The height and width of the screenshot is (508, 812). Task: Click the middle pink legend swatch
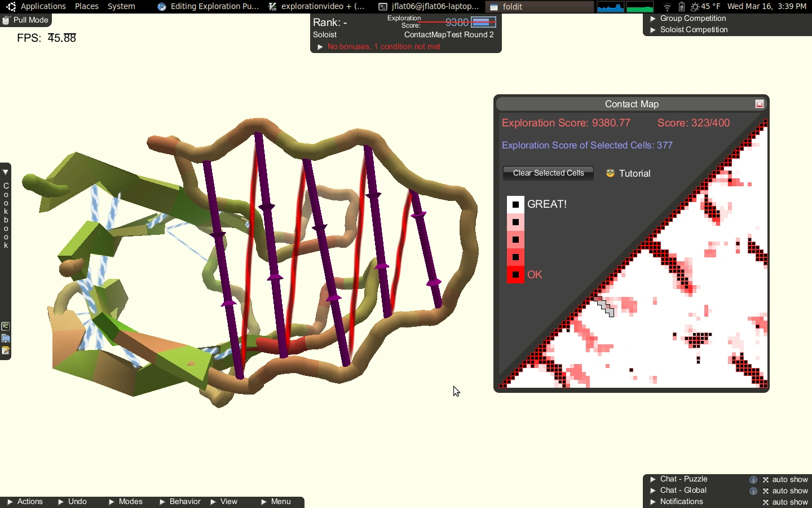coord(515,240)
